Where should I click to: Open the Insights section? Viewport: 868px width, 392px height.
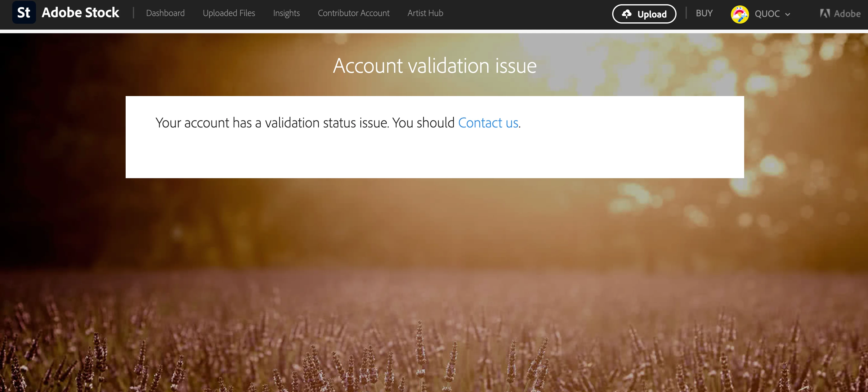286,13
